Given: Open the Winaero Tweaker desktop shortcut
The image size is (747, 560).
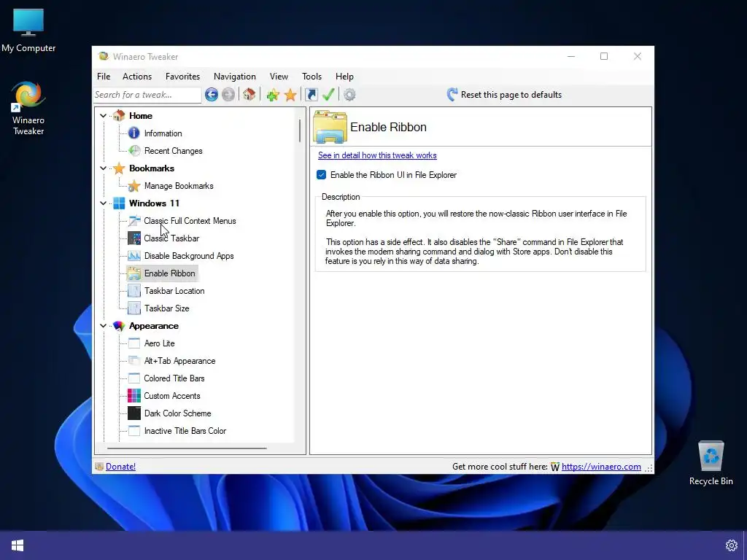Looking at the screenshot, I should click(28, 109).
